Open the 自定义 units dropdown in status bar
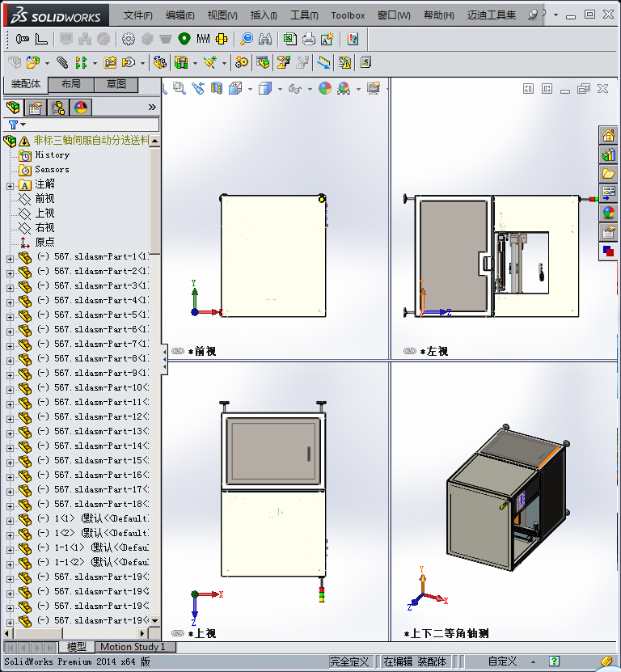The height and width of the screenshot is (672, 621). [533, 662]
